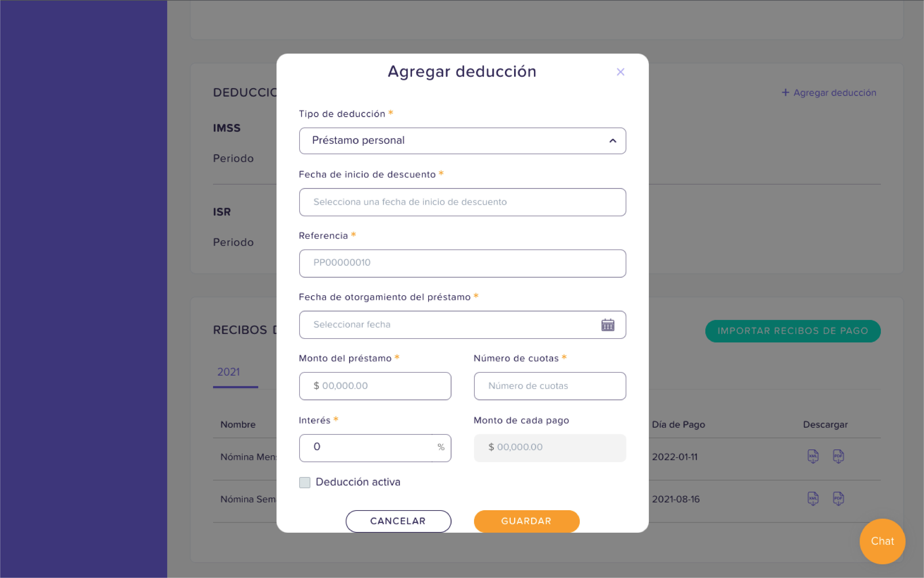Screen dimensions: 924x578
Task: Open calendar icon in loan grant date field
Action: coord(608,325)
